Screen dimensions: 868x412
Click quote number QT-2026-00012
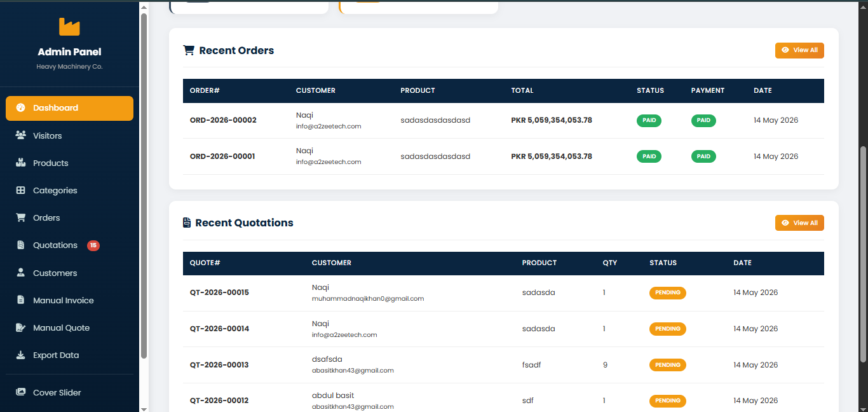coord(219,401)
